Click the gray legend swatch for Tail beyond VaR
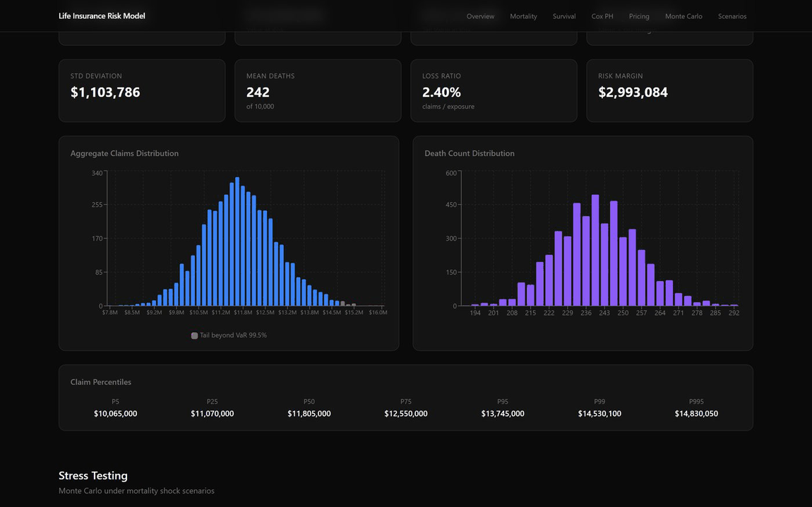 coord(194,335)
